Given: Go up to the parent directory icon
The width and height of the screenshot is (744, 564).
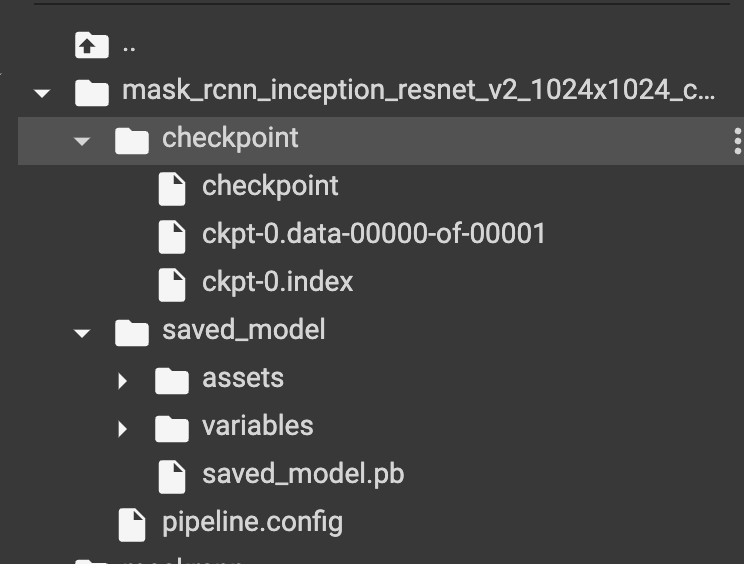Looking at the screenshot, I should coord(92,46).
